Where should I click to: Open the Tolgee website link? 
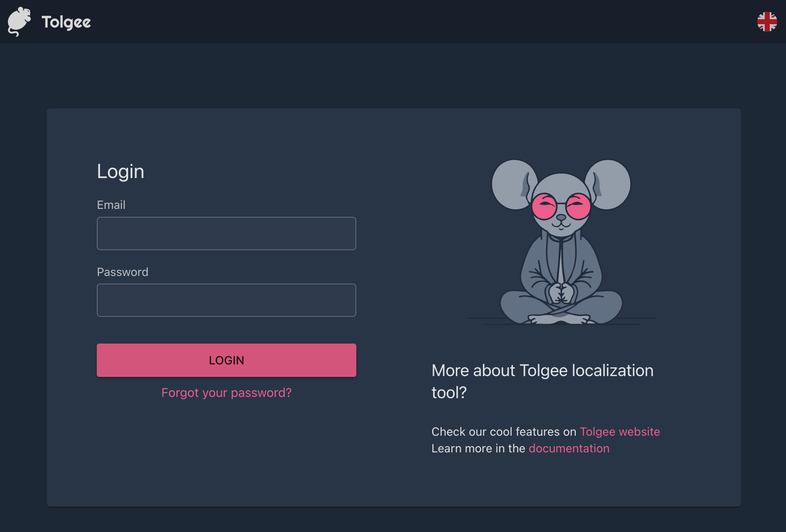tap(620, 432)
